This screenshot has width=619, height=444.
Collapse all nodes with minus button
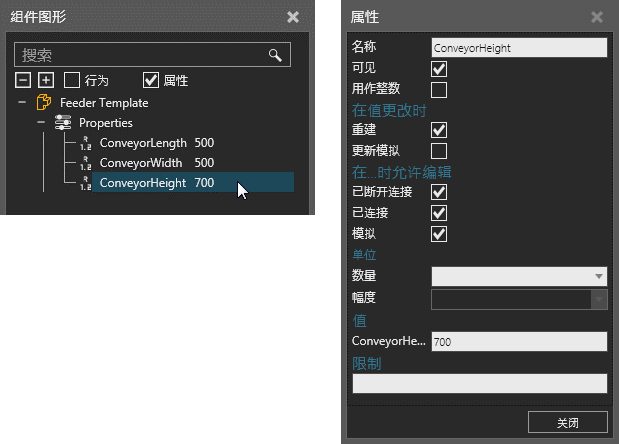pyautogui.click(x=24, y=80)
